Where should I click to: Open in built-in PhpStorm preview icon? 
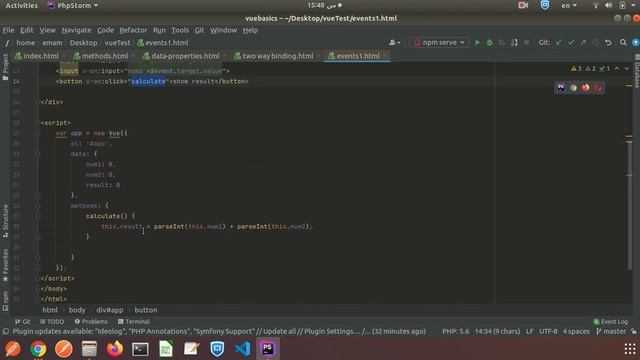coord(561,88)
